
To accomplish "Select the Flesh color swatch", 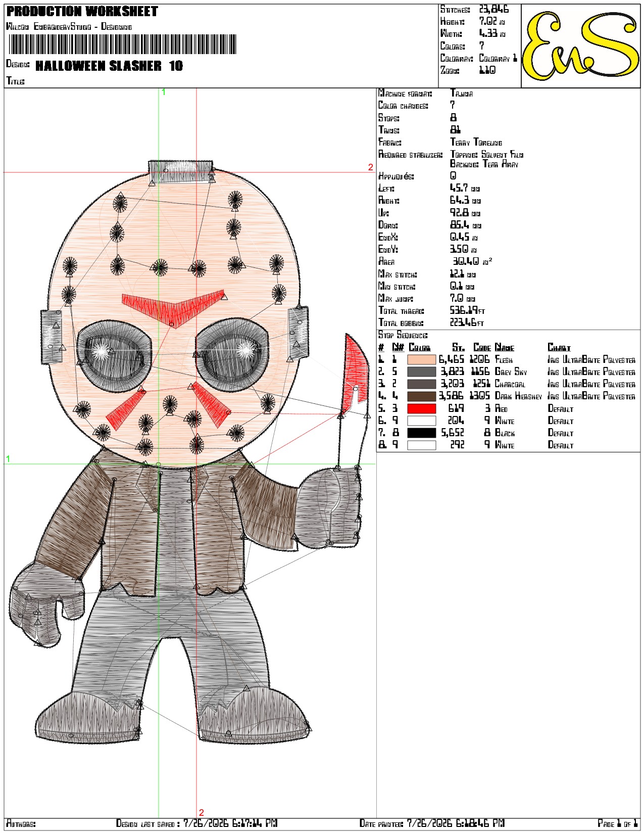I will 421,360.
